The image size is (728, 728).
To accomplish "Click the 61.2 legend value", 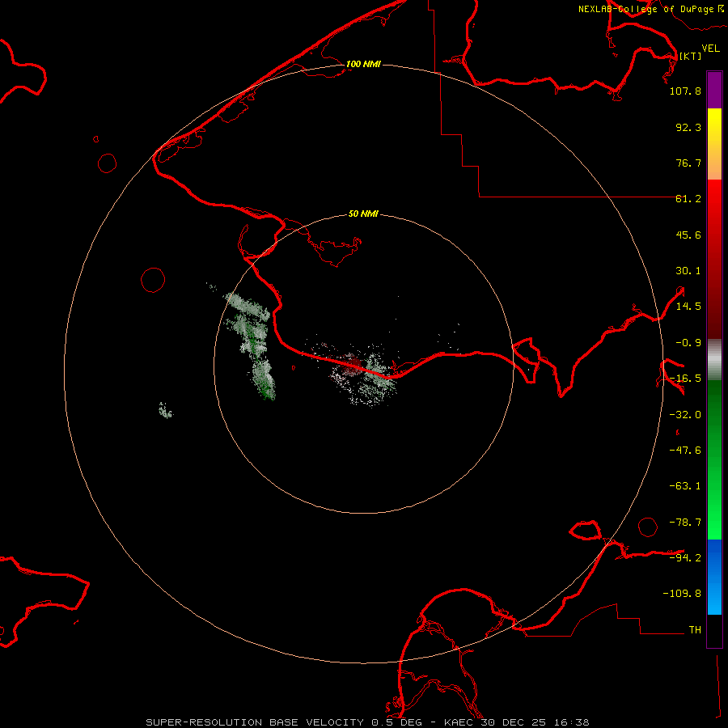I will coord(688,199).
